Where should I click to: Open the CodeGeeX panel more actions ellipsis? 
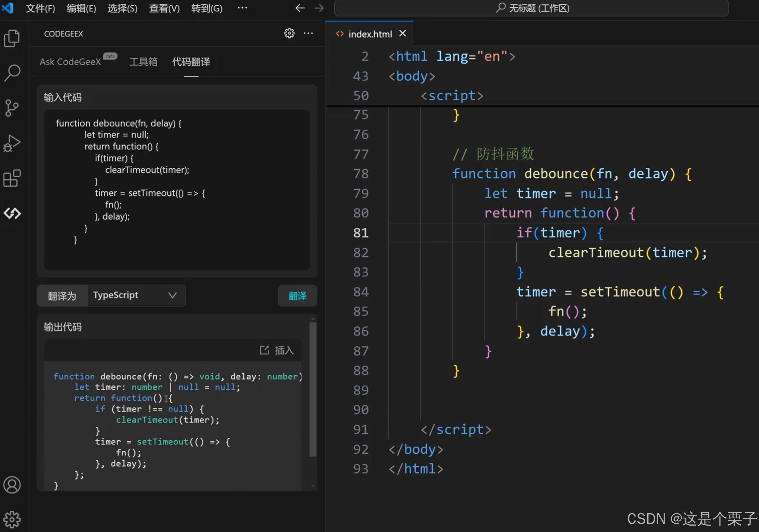click(308, 33)
